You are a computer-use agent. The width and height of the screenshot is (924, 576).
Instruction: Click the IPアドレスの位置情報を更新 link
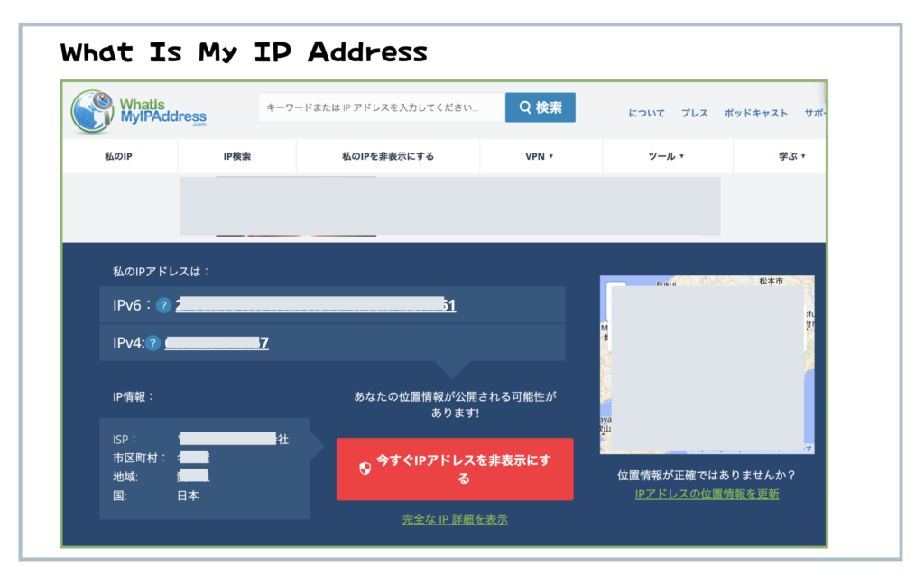coord(707,494)
